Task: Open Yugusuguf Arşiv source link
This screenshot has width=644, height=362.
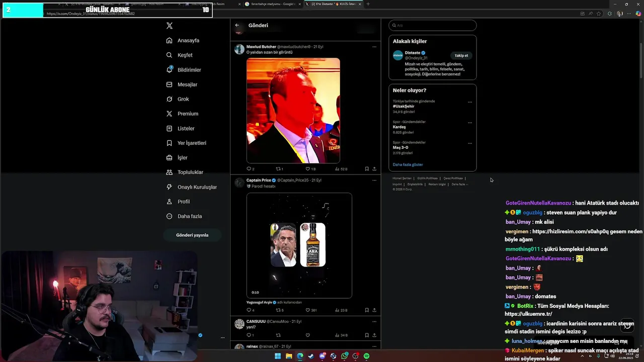Action: pos(259,302)
